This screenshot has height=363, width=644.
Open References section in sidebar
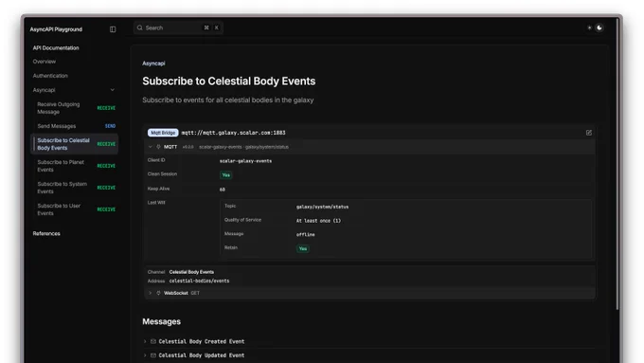(46, 233)
